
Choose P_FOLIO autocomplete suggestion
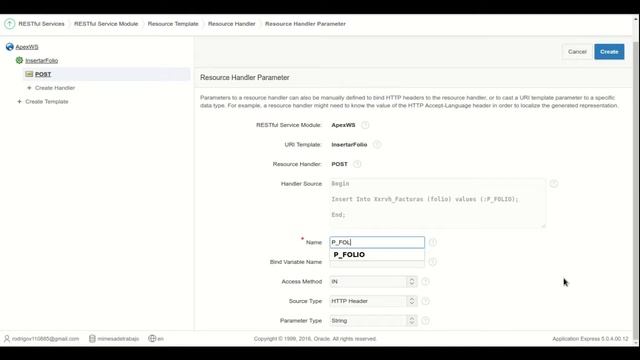tap(377, 255)
